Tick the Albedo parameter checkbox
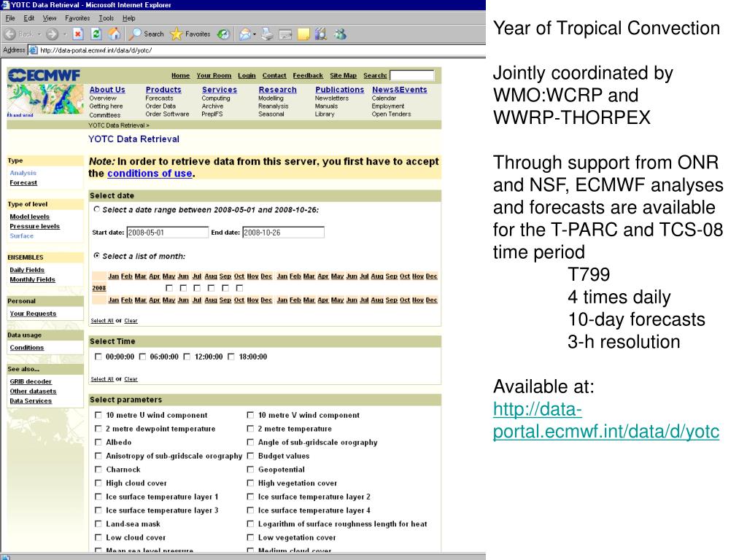The image size is (747, 560). click(x=98, y=443)
